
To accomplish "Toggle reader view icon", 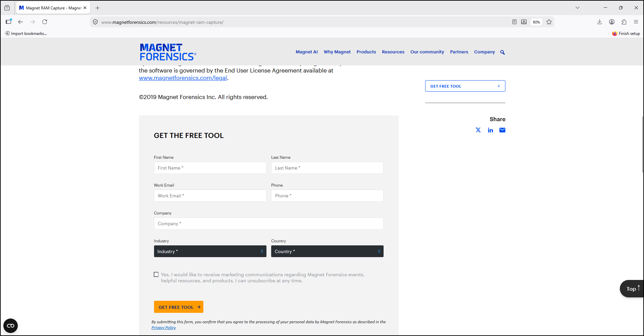I will pos(514,22).
